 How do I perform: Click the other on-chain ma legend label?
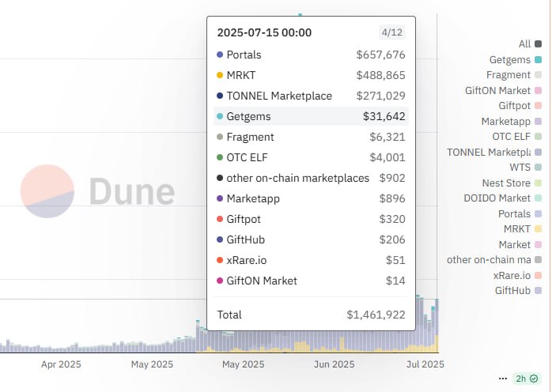click(489, 260)
